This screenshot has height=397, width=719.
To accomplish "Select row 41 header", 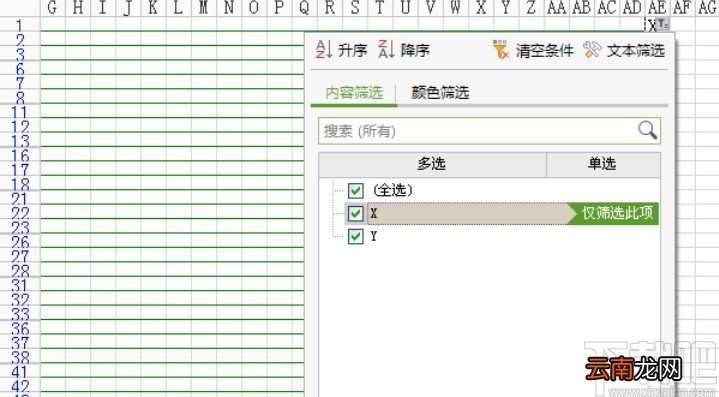I will (20, 371).
